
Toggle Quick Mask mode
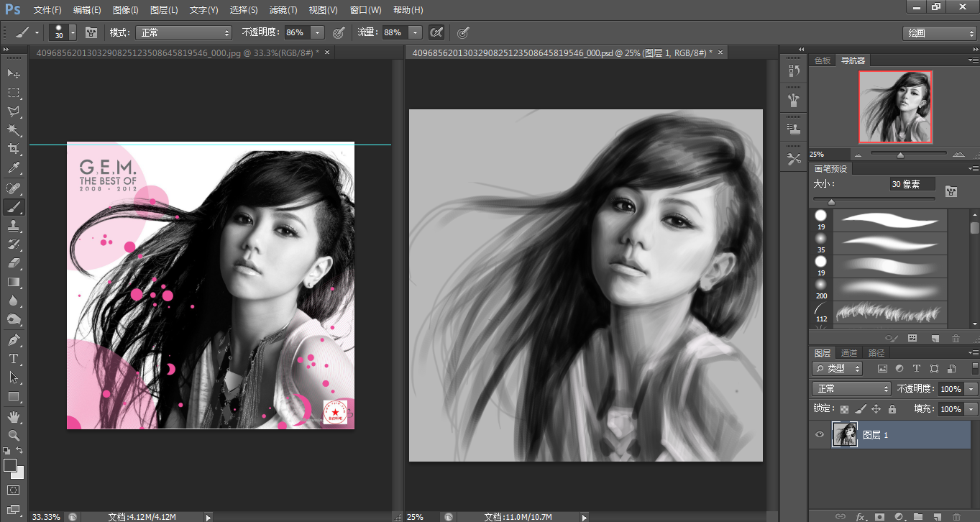coord(14,490)
